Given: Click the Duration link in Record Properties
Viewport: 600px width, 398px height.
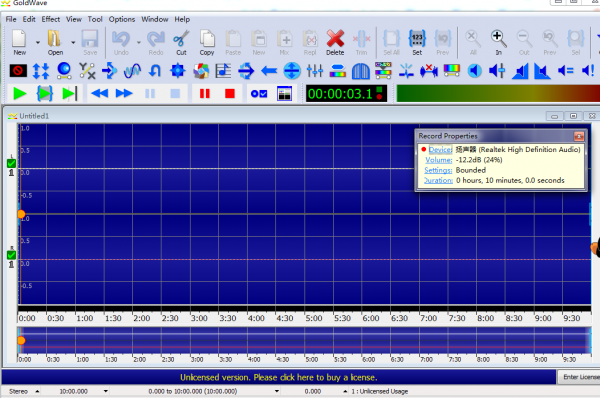Looking at the screenshot, I should (x=438, y=180).
